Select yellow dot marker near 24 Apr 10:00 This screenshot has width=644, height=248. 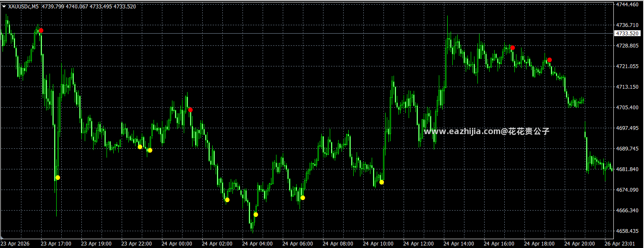(x=382, y=182)
